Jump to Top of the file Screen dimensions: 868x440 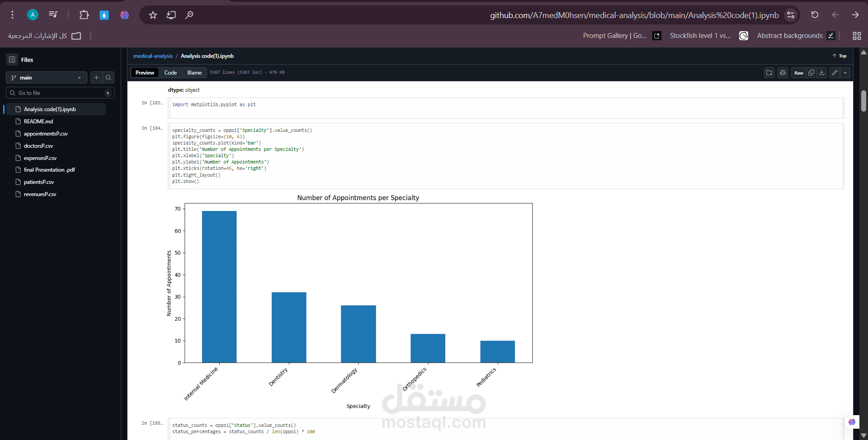pos(840,56)
